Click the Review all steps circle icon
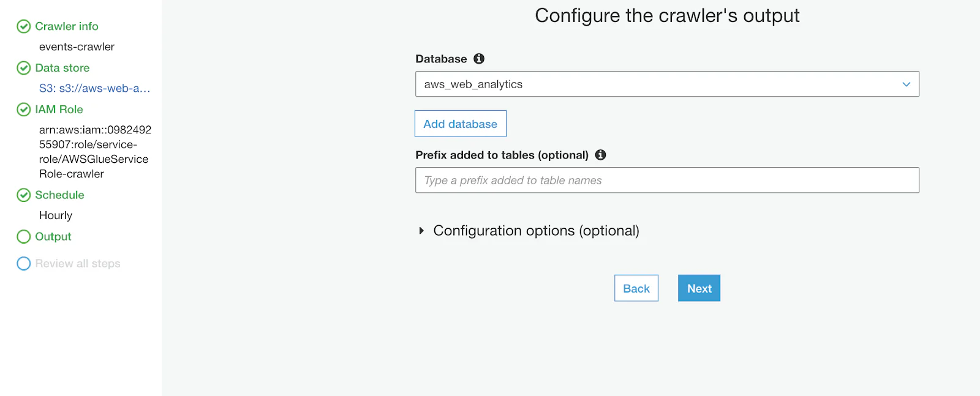This screenshot has width=980, height=396. 24,264
